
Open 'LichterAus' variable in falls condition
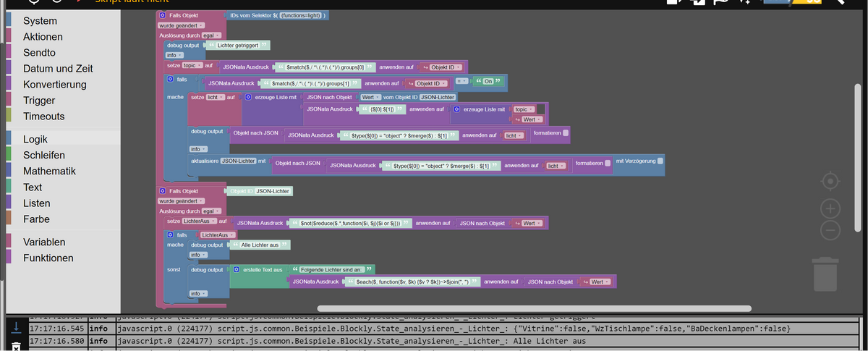click(218, 235)
